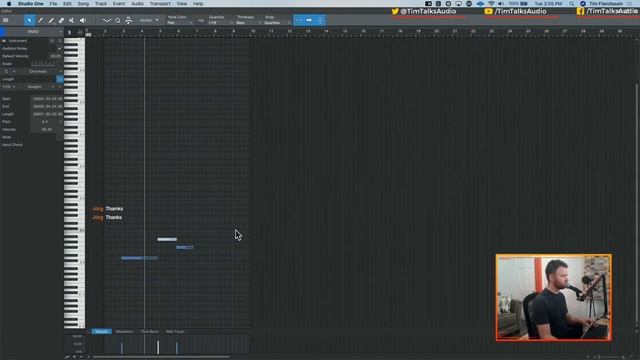Click the Macro toolbar icon
640x360 pixels.
pos(129,20)
